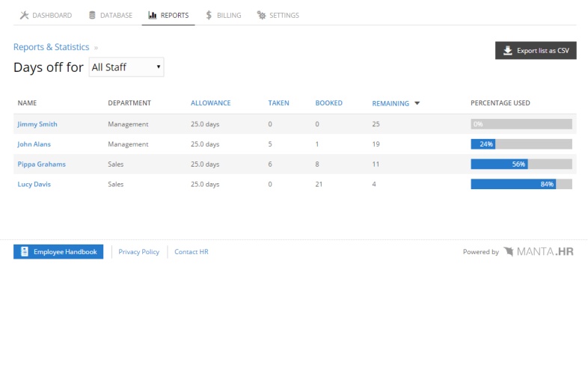Go to Reports & Statistics breadcrumb
The image size is (588, 391).
tap(51, 47)
